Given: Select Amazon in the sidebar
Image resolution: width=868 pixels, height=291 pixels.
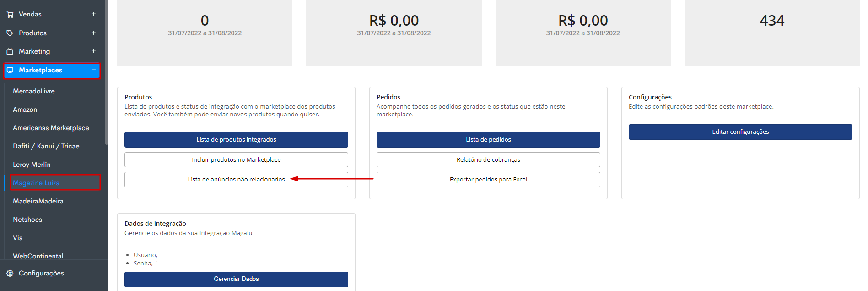Looking at the screenshot, I should pyautogui.click(x=25, y=110).
